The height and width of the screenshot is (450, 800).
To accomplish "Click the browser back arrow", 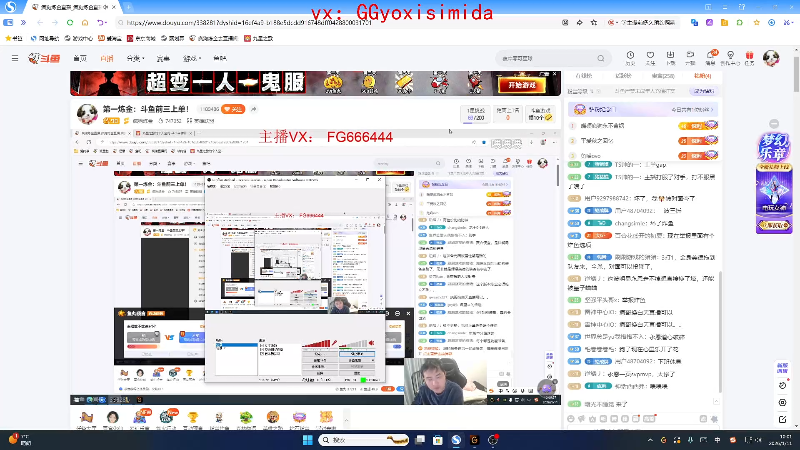I will (40, 22).
